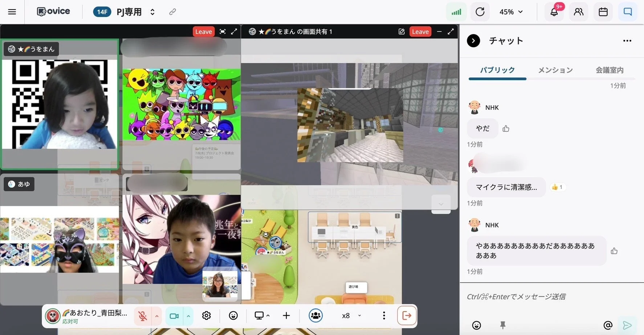
Task: Open the calendar icon
Action: (x=603, y=12)
